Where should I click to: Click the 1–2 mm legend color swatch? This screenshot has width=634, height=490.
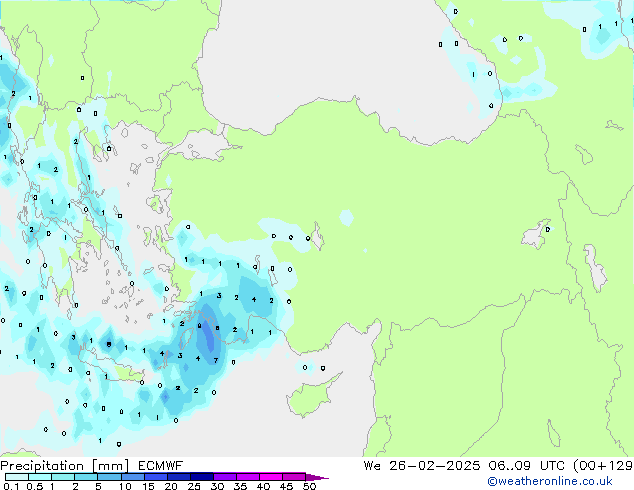coord(63,477)
